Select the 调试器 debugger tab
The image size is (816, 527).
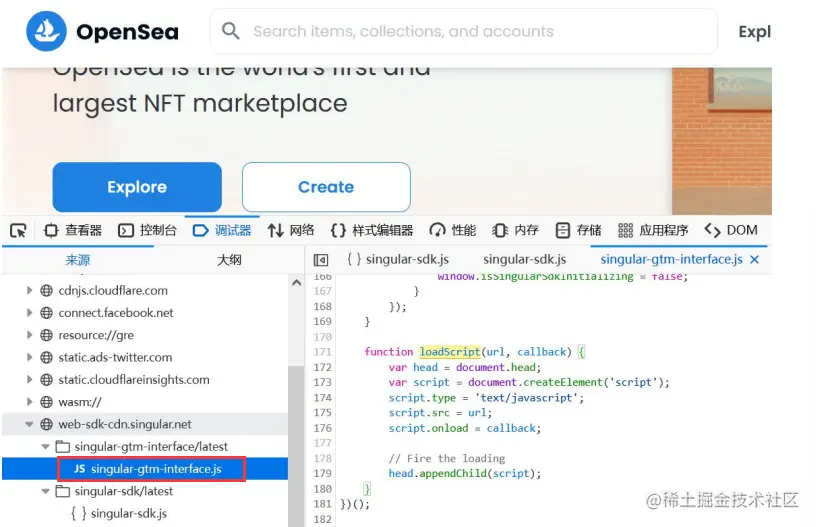222,230
